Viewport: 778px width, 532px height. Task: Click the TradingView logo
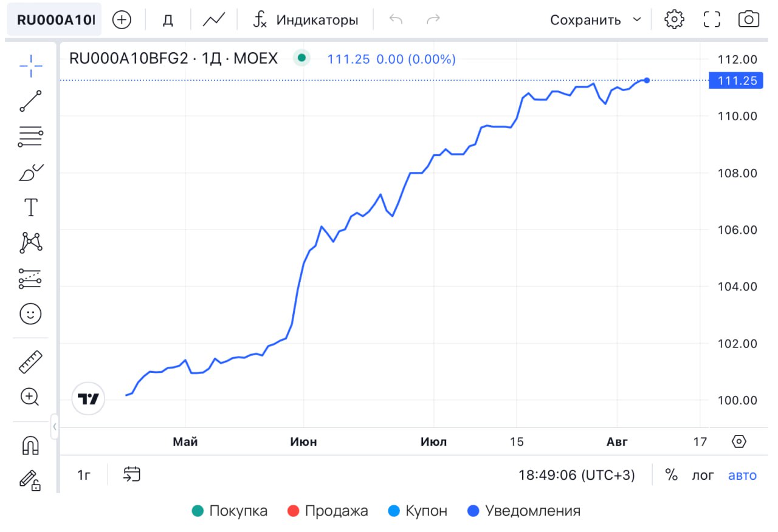tap(89, 399)
